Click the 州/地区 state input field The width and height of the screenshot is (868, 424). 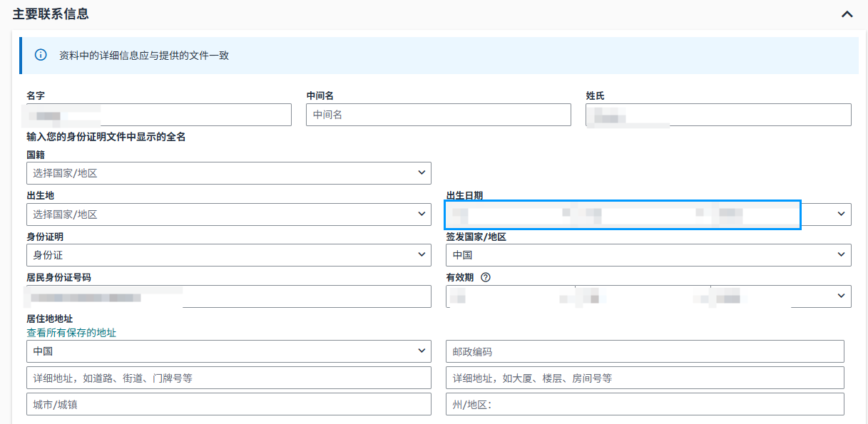click(x=645, y=404)
